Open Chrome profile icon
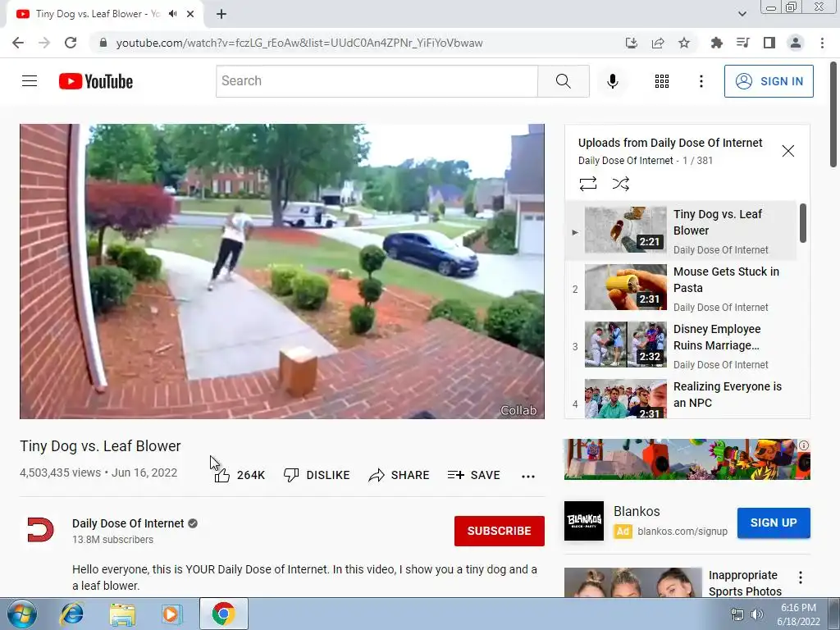 [x=796, y=43]
